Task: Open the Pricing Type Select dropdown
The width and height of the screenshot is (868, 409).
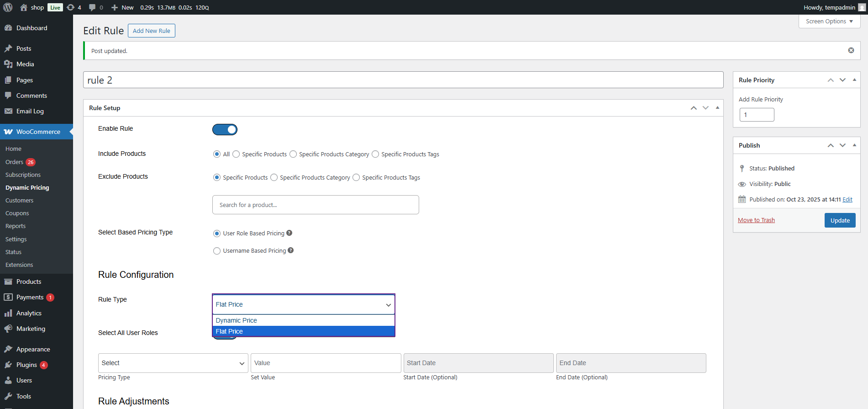Action: coord(173,363)
